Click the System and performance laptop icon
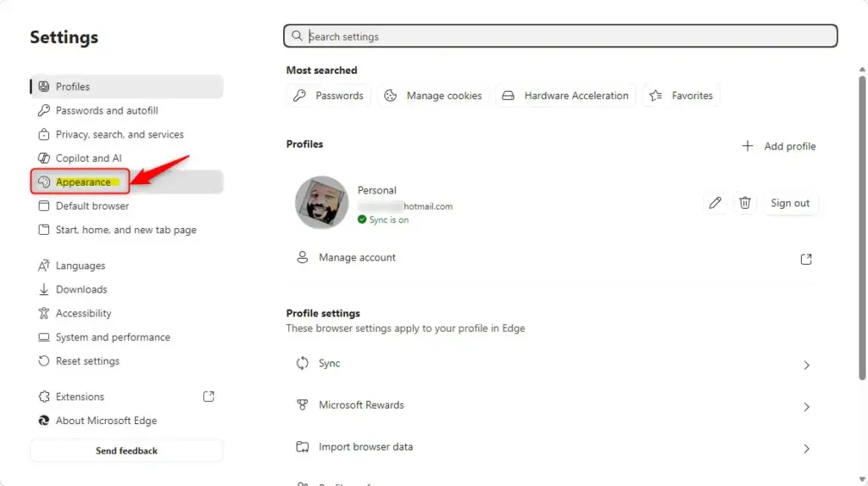 pos(44,337)
